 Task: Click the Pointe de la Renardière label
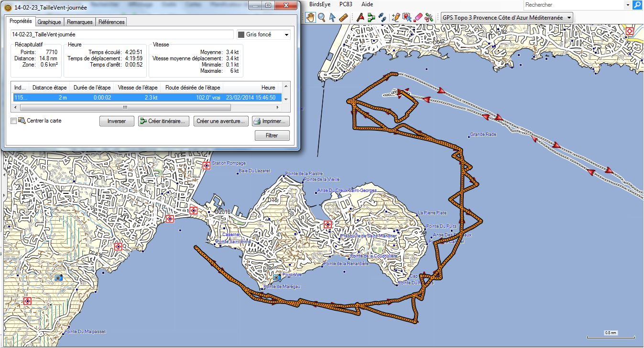[346, 264]
